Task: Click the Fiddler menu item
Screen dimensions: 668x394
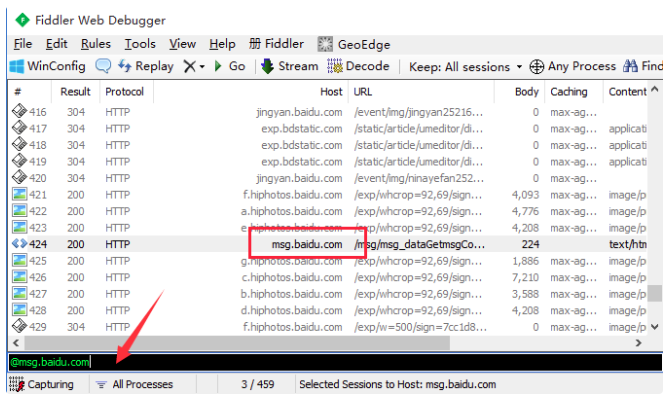Action: (276, 44)
